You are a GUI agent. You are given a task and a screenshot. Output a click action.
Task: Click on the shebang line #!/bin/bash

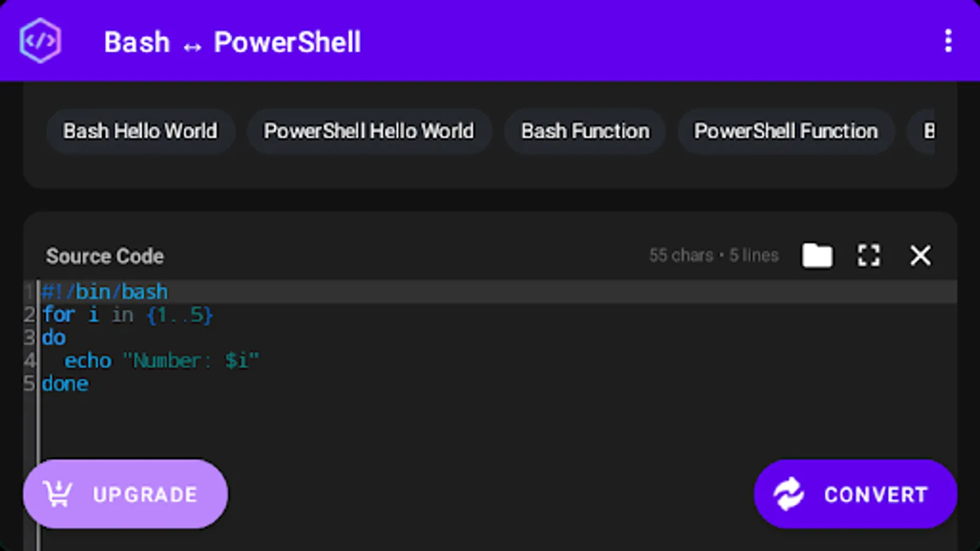click(x=105, y=291)
